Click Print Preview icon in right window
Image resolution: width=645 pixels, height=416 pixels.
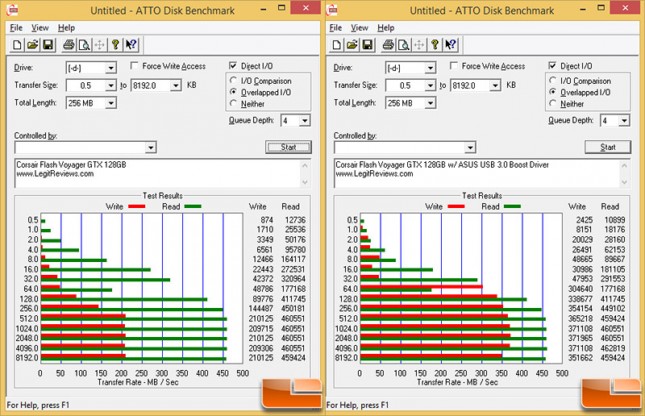click(404, 44)
